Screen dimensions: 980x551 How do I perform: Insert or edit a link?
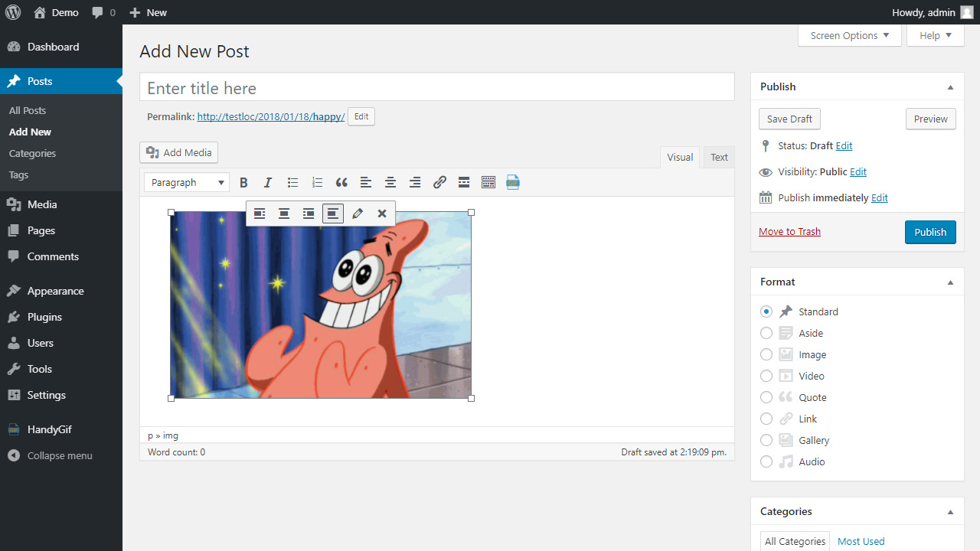[x=439, y=182]
